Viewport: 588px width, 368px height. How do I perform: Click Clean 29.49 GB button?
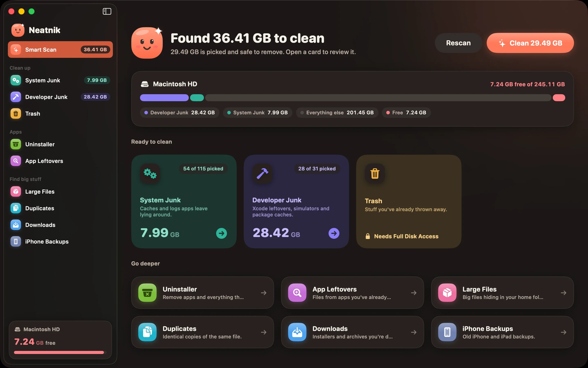[530, 43]
